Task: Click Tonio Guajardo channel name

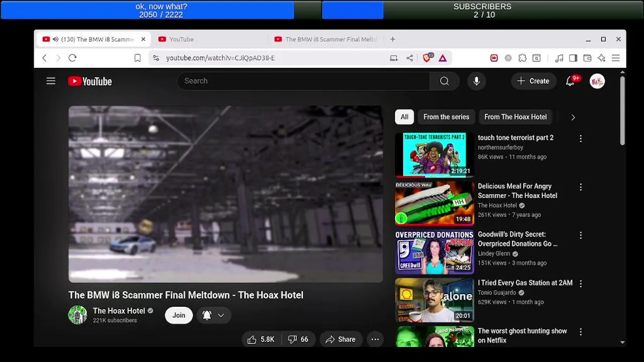Action: (x=497, y=293)
